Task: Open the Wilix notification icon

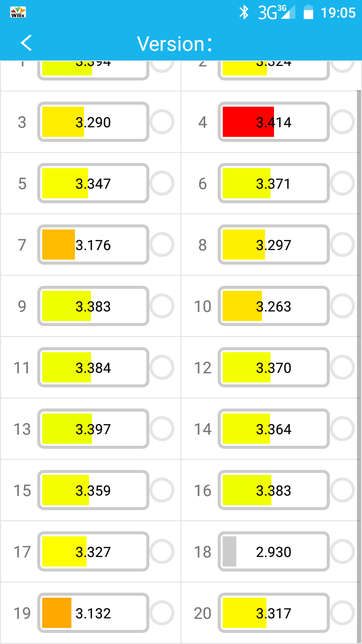Action: [x=18, y=12]
